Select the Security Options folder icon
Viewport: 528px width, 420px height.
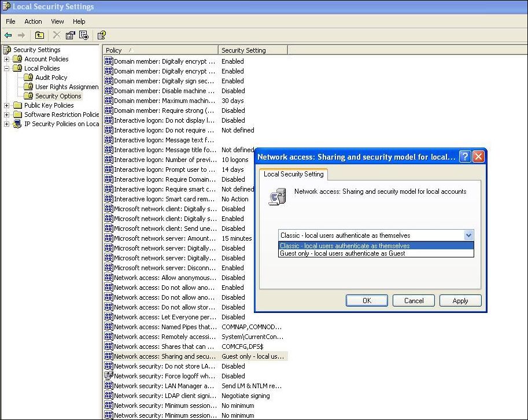pos(29,96)
